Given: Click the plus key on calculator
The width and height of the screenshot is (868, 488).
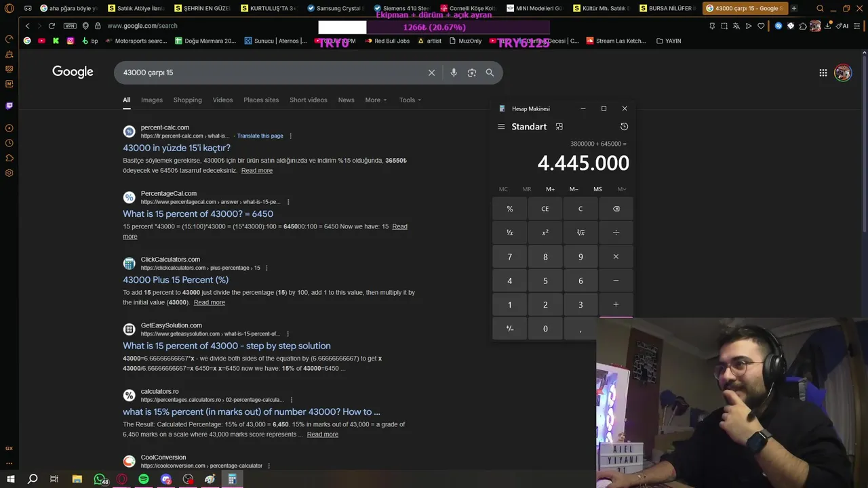Looking at the screenshot, I should (616, 305).
